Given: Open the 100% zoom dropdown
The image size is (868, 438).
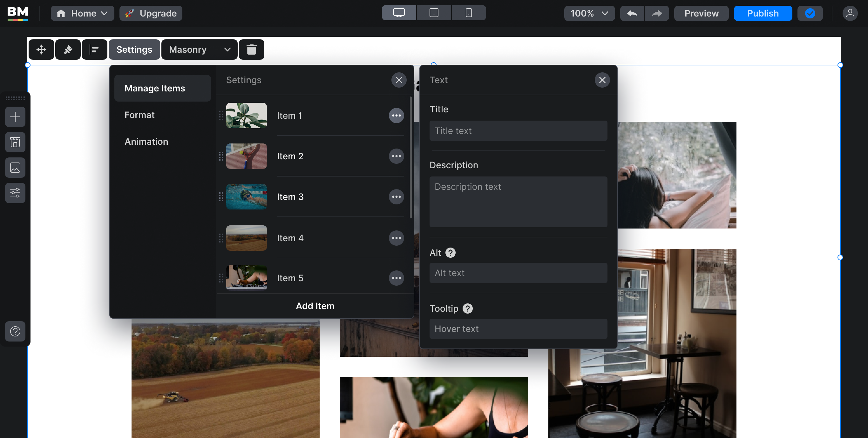Looking at the screenshot, I should tap(589, 13).
